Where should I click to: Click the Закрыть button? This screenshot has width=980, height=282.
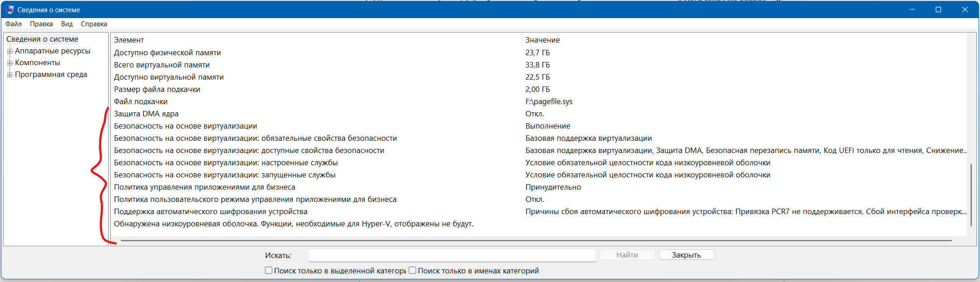686,255
